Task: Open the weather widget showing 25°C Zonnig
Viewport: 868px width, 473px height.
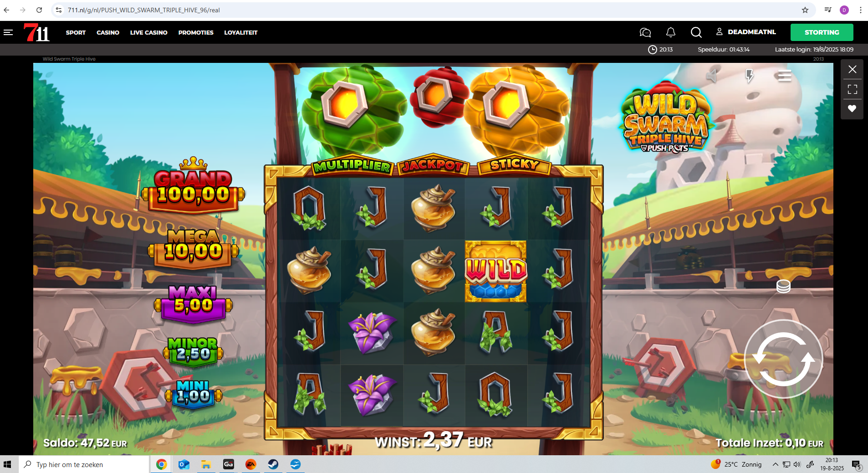Action: tap(736, 464)
